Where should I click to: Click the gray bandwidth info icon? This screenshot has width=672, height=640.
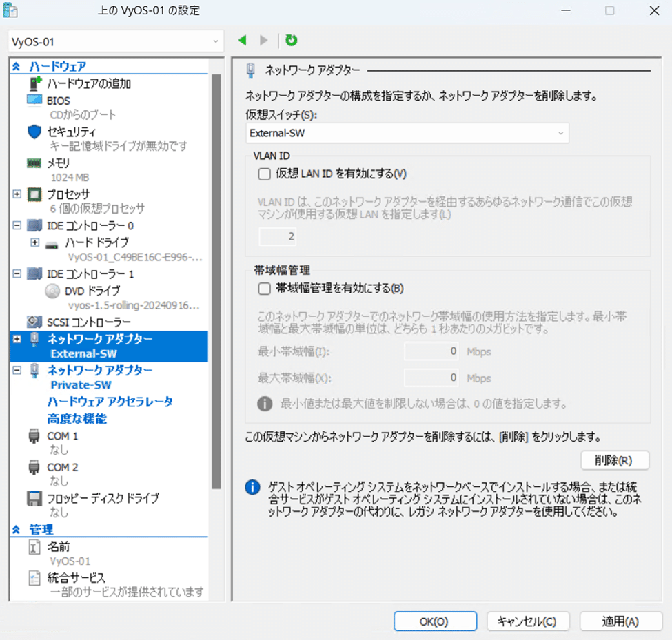[x=265, y=404]
